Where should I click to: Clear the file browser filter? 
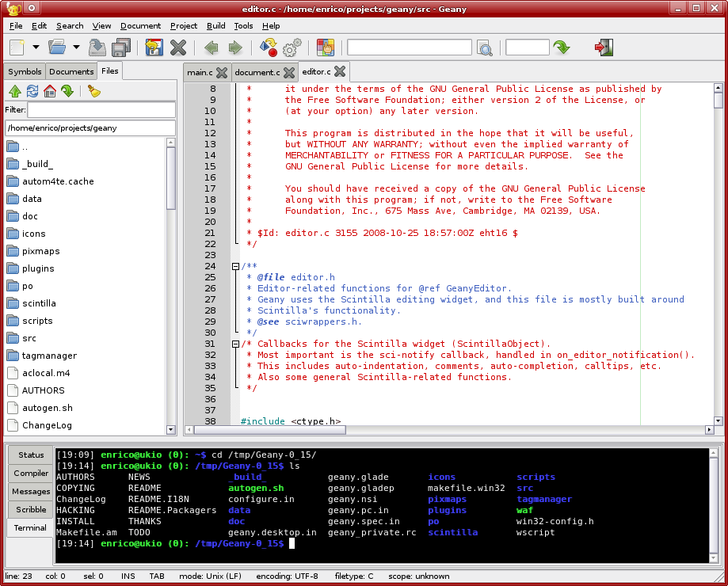pyautogui.click(x=94, y=91)
